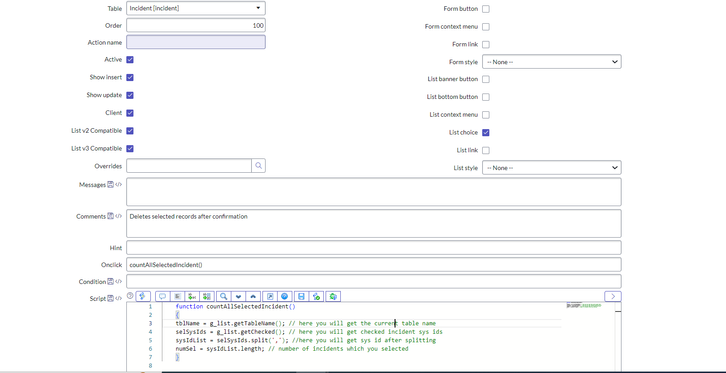This screenshot has height=373, width=726.
Task: Click the save disk icon in script toolbar
Action: (x=301, y=296)
